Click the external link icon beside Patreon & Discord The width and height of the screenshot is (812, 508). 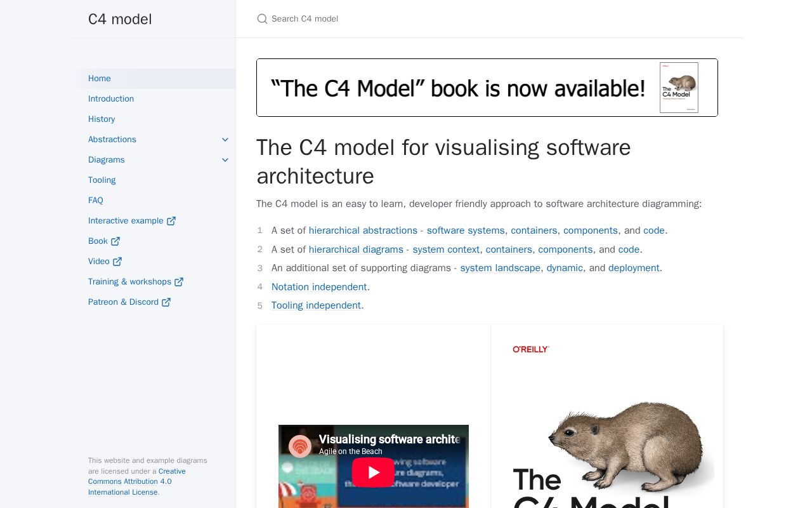(x=166, y=302)
